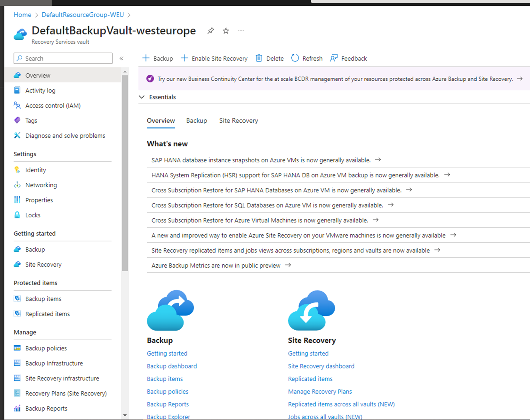Open the Backup dashboard link
The height and width of the screenshot is (420, 530).
coord(172,366)
